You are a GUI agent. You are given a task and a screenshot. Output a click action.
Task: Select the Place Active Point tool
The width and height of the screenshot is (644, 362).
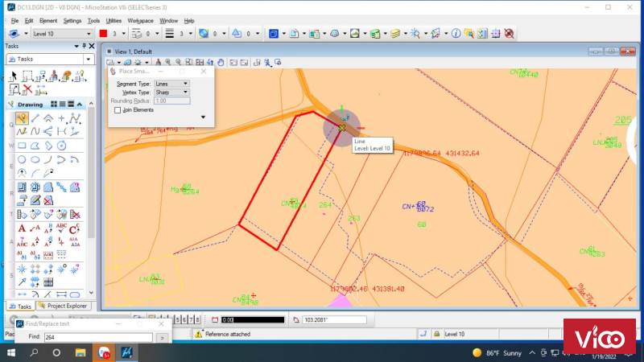(x=61, y=118)
